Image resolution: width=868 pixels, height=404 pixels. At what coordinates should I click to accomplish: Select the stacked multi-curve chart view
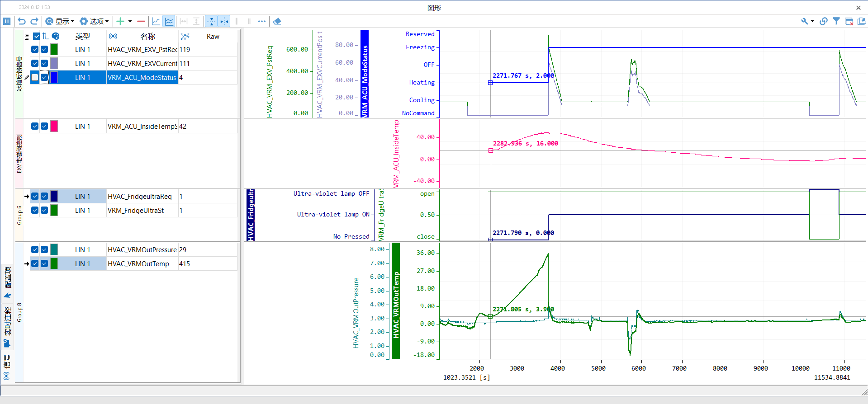coord(169,21)
